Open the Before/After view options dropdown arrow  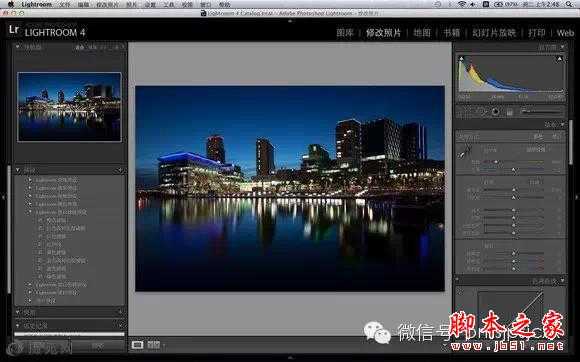(164, 346)
